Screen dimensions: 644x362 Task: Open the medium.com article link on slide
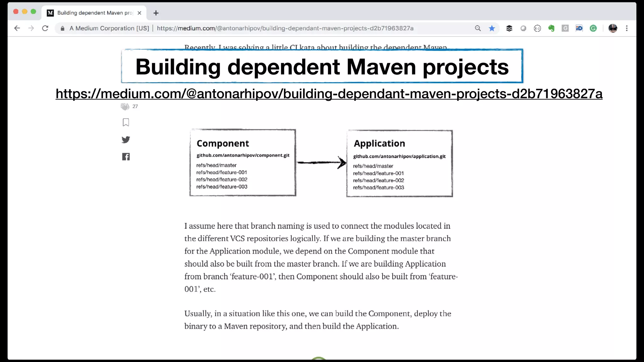329,94
